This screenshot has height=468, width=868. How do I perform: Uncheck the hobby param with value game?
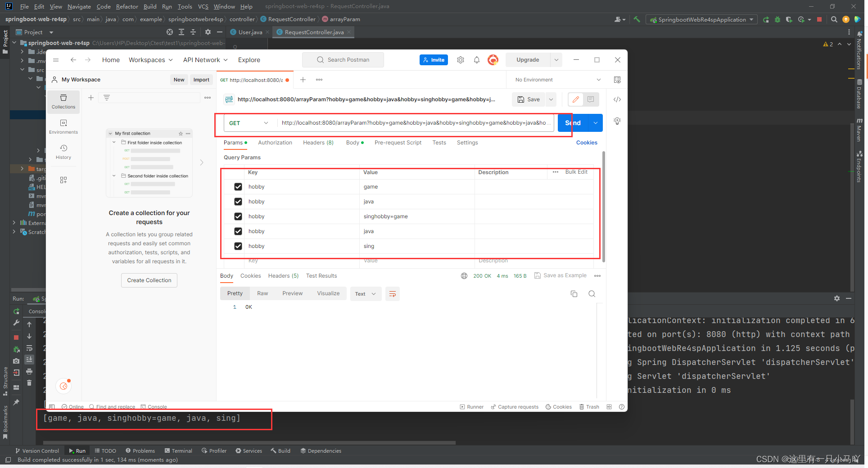(238, 187)
